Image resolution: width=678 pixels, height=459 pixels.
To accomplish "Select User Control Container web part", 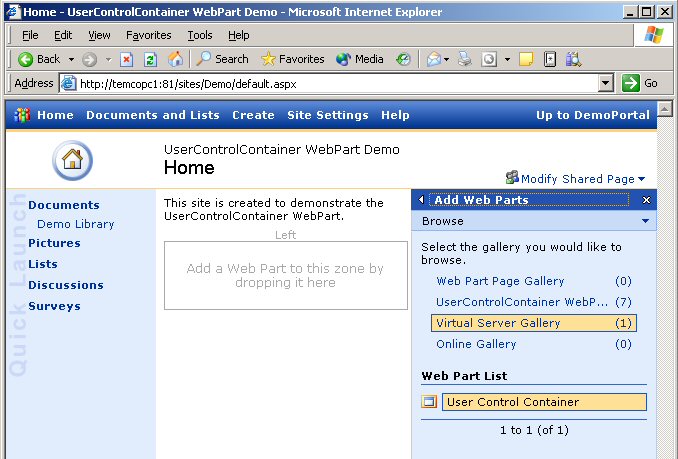I will [x=544, y=402].
